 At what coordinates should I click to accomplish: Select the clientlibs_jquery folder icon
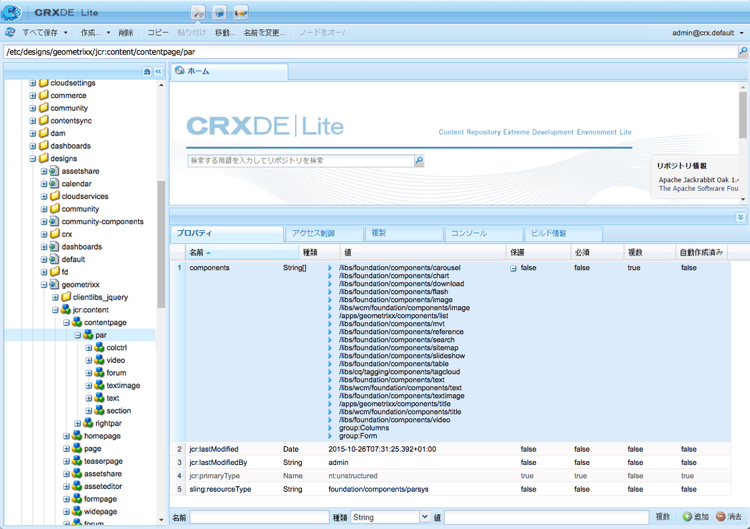pos(66,297)
